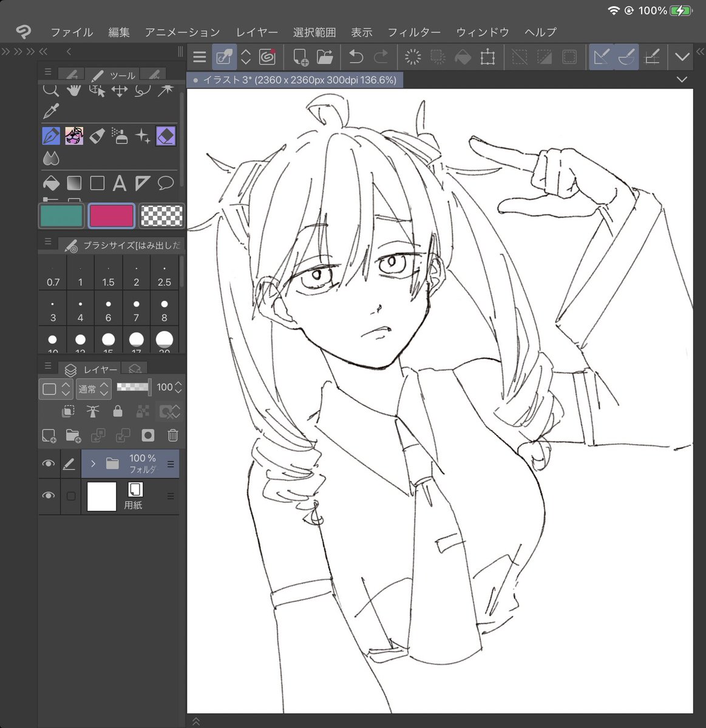
Task: Toggle snap to special ruler in command bar
Action: tap(626, 58)
